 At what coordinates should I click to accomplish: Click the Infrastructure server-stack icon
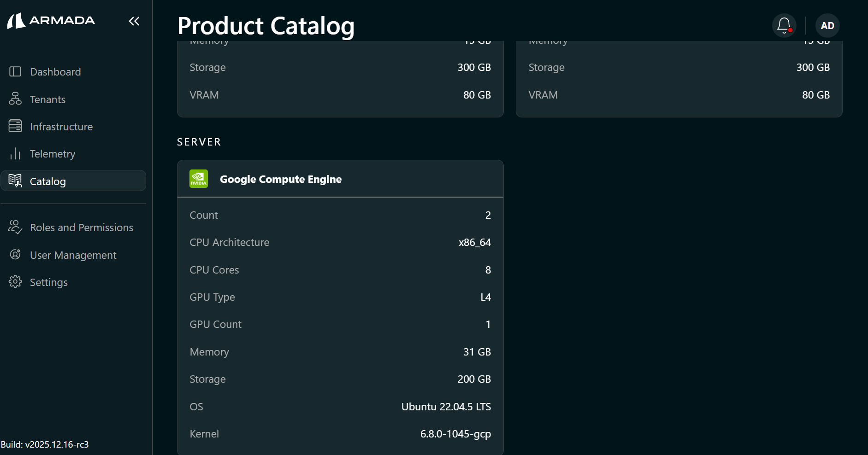point(15,126)
